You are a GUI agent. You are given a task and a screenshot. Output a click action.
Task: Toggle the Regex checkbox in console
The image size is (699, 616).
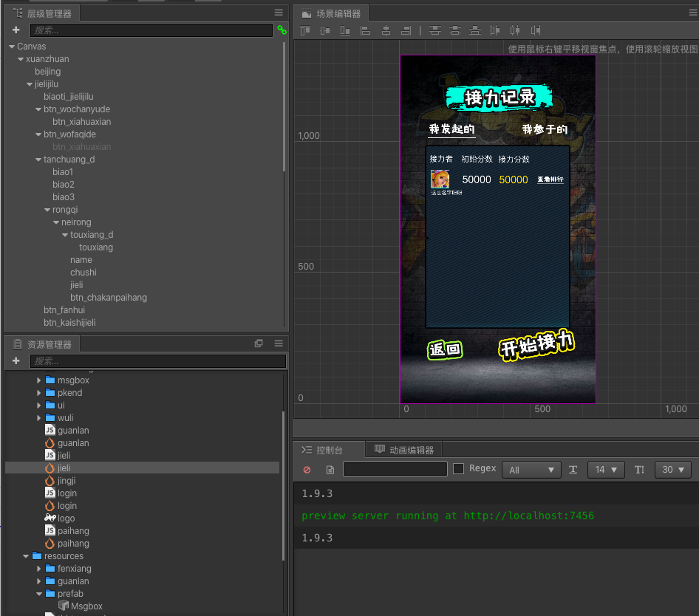click(458, 469)
